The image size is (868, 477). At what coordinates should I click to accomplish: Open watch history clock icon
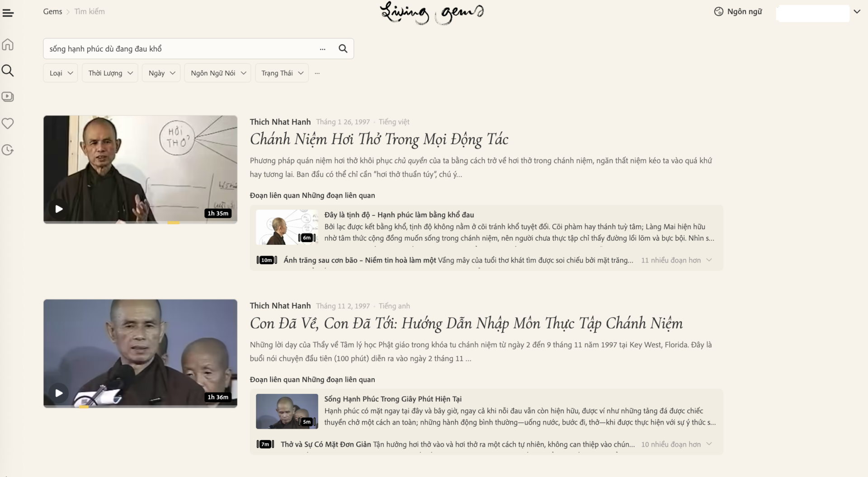tap(8, 150)
